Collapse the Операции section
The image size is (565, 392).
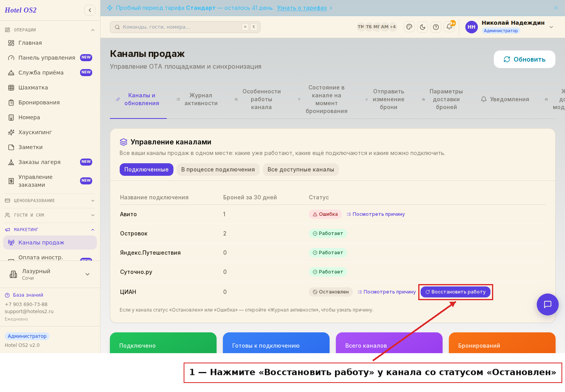(x=50, y=30)
